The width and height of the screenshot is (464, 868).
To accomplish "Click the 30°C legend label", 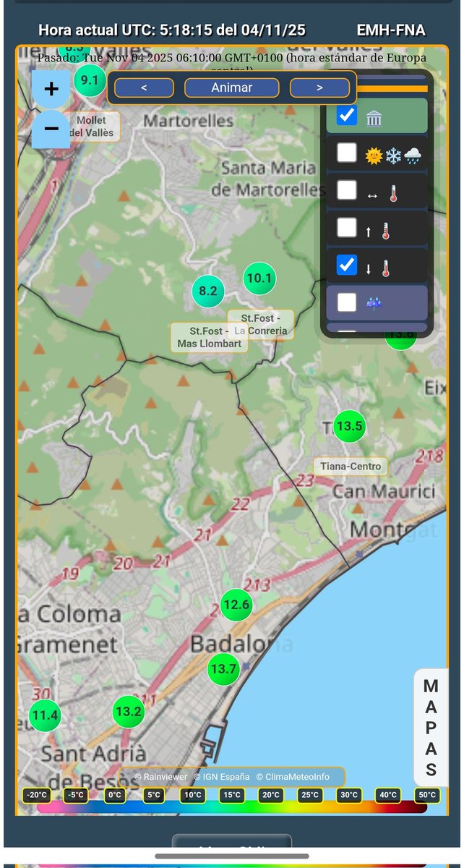I will tap(349, 795).
